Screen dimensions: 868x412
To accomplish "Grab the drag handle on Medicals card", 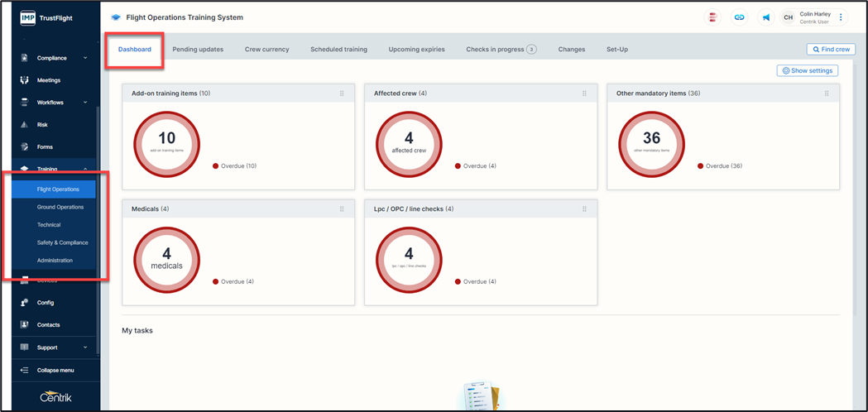I will 342,209.
